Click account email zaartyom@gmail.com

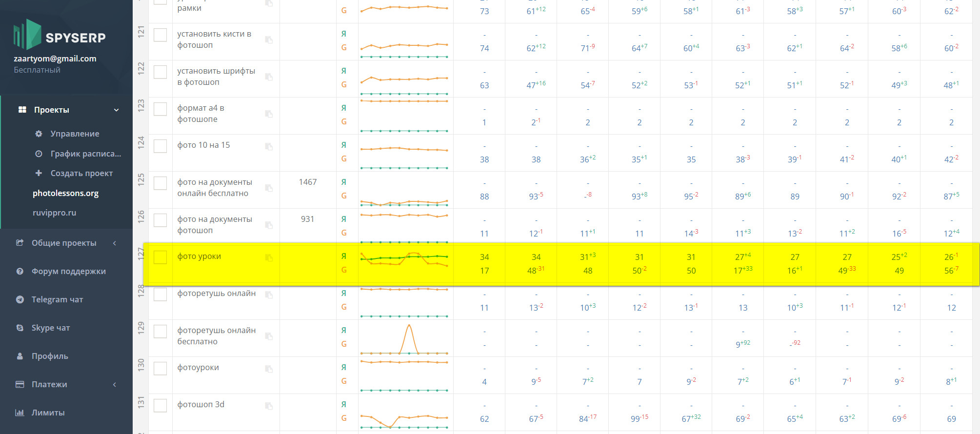(x=55, y=59)
